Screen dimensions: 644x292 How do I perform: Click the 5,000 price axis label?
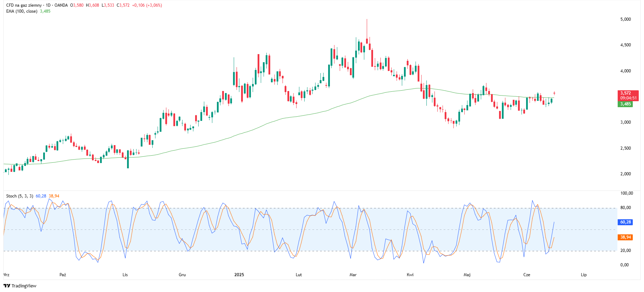pos(626,19)
